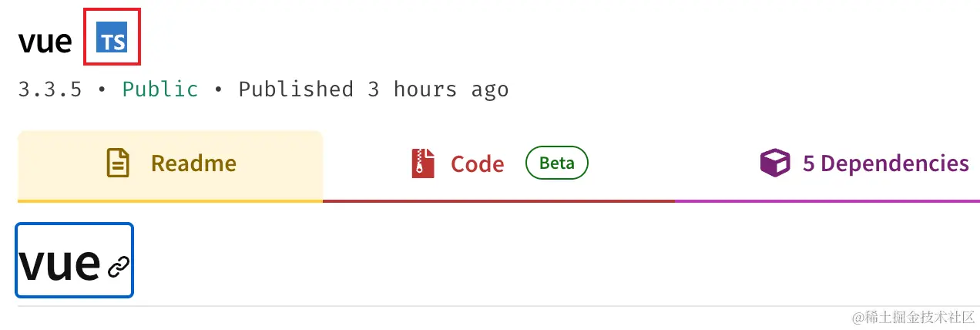Click the bullet separator between Public and Published
Image resolution: width=980 pixels, height=330 pixels.
(x=218, y=90)
